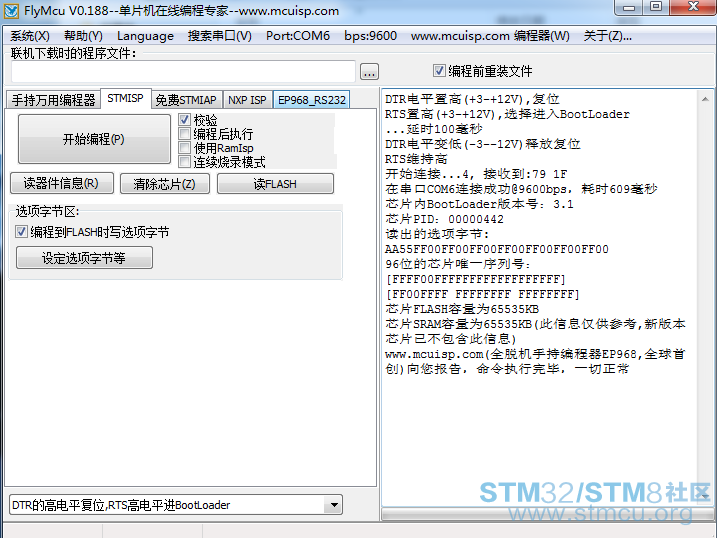Click the program file path input field

[183, 72]
